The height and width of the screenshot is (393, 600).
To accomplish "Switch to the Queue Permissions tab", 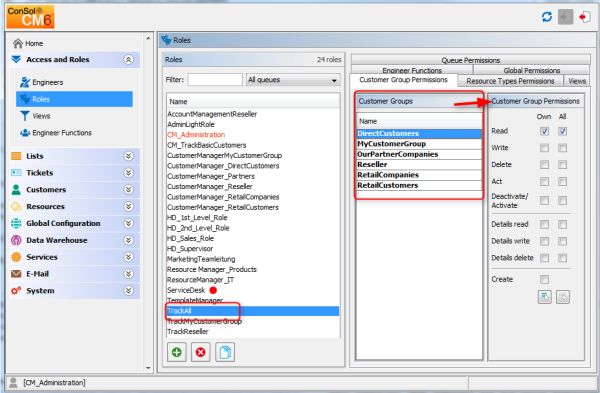I will click(470, 60).
